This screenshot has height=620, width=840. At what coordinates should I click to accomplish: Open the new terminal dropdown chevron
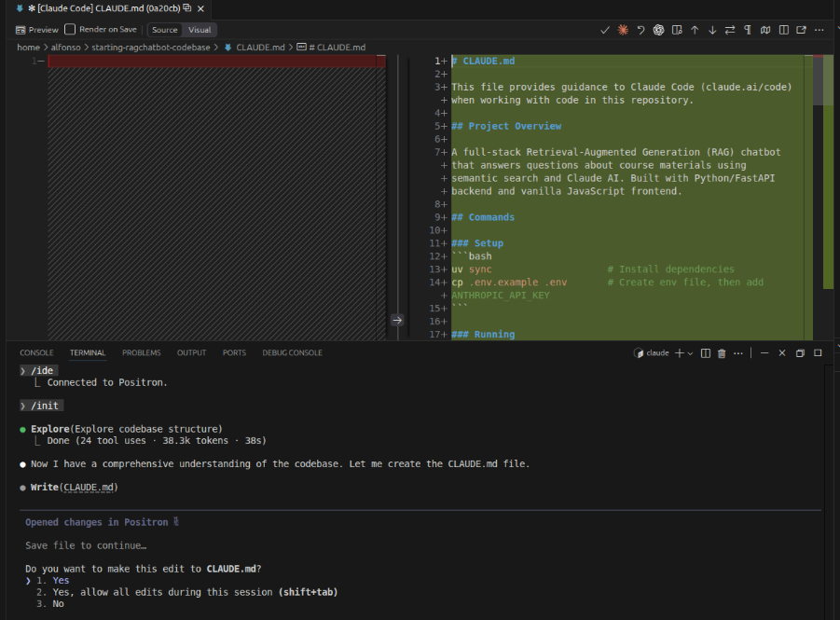click(690, 352)
